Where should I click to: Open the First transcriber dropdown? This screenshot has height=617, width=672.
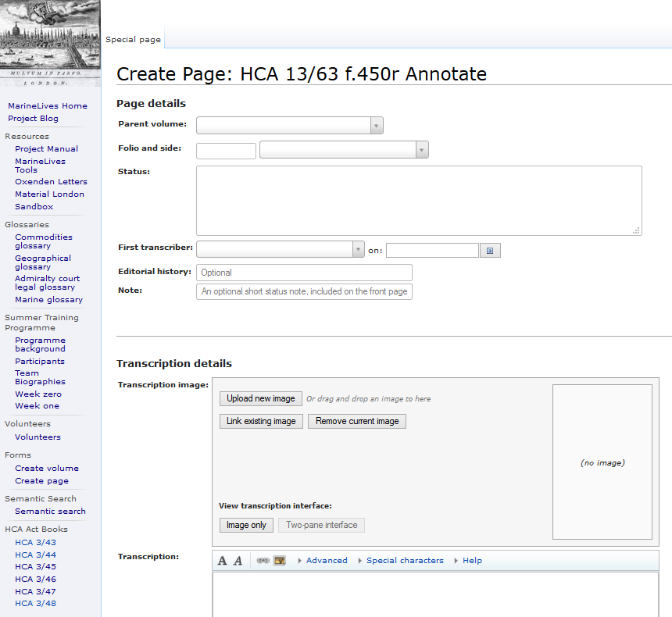[x=280, y=249]
